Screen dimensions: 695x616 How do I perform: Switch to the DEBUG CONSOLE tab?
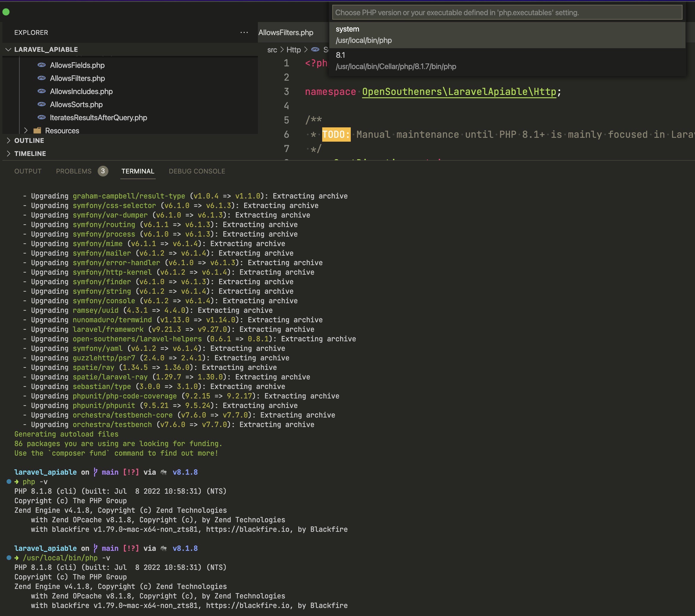[197, 171]
